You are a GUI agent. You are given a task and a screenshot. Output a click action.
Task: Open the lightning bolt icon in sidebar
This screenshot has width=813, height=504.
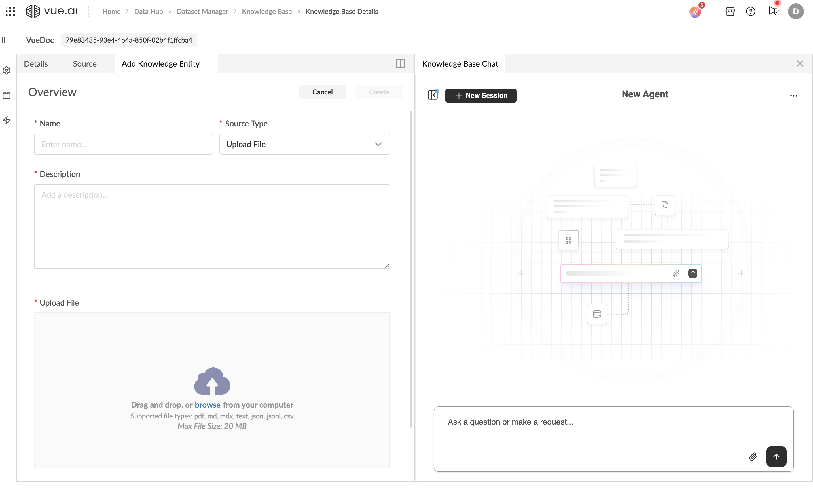click(x=7, y=120)
